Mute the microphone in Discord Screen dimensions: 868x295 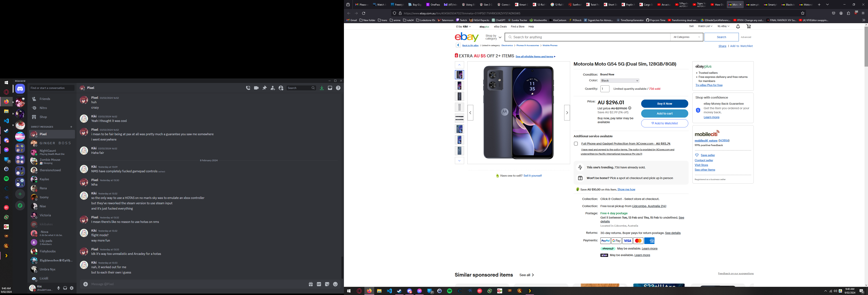59,288
